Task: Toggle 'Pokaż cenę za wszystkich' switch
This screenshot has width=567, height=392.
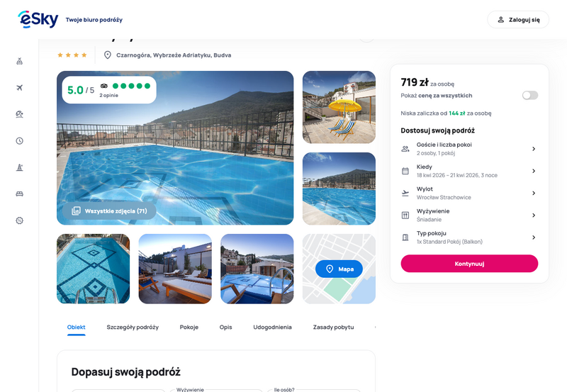Action: point(529,96)
